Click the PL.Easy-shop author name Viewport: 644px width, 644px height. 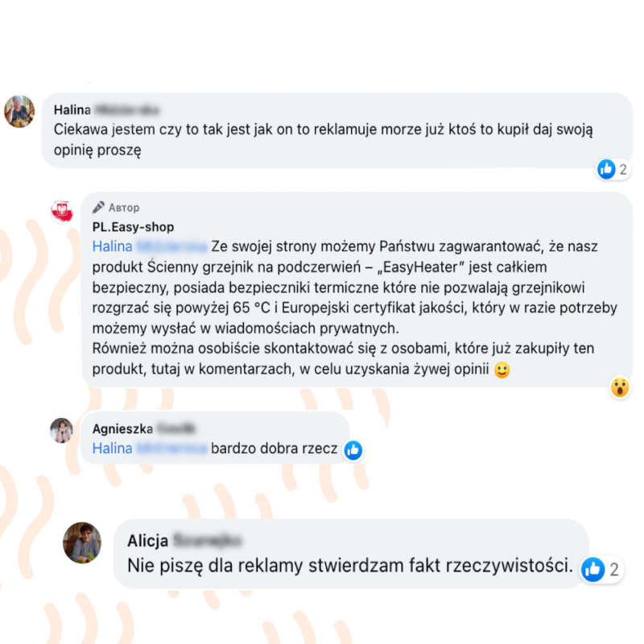tap(133, 227)
